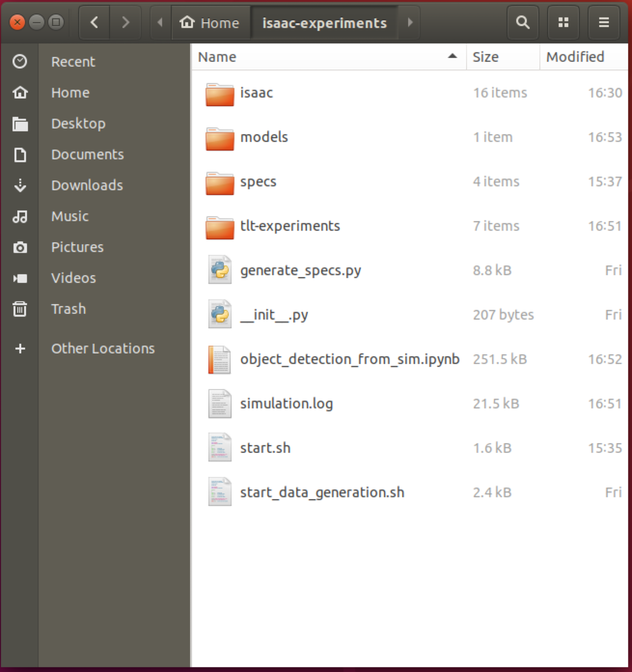The width and height of the screenshot is (632, 672).
Task: Click 'object_detection_from_sim.ipynb' file name
Action: click(x=350, y=360)
